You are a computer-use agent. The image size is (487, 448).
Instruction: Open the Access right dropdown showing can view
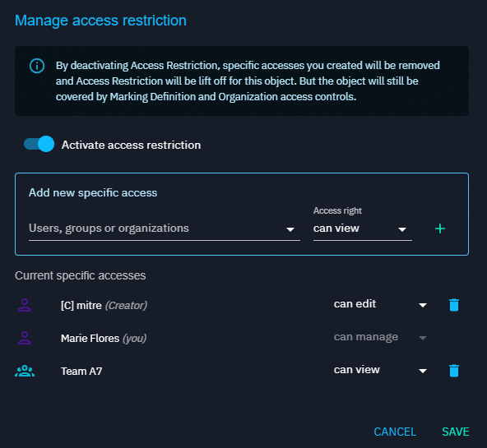coord(363,229)
